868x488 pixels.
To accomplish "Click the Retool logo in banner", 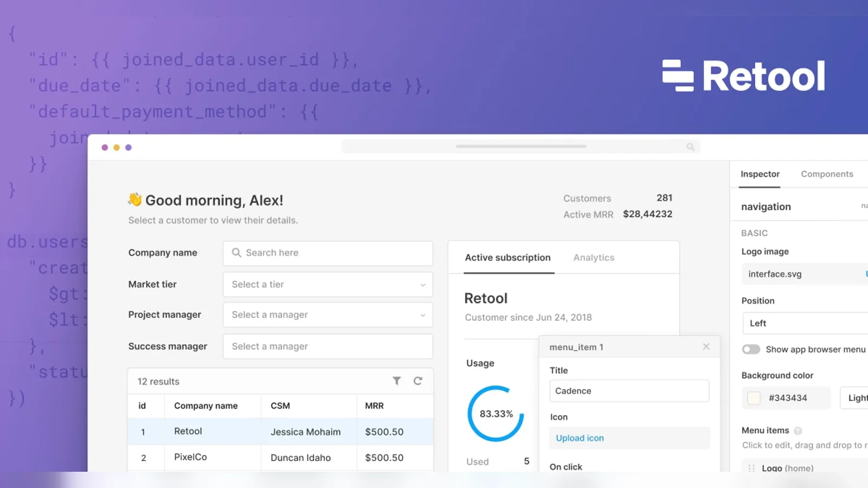I will click(744, 76).
